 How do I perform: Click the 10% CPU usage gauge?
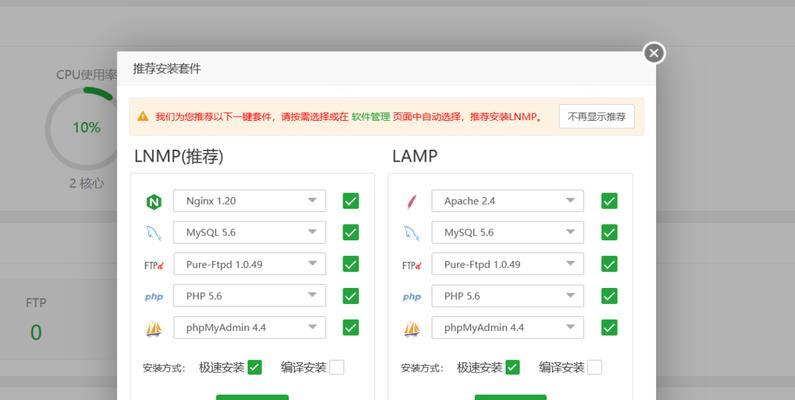click(x=86, y=127)
